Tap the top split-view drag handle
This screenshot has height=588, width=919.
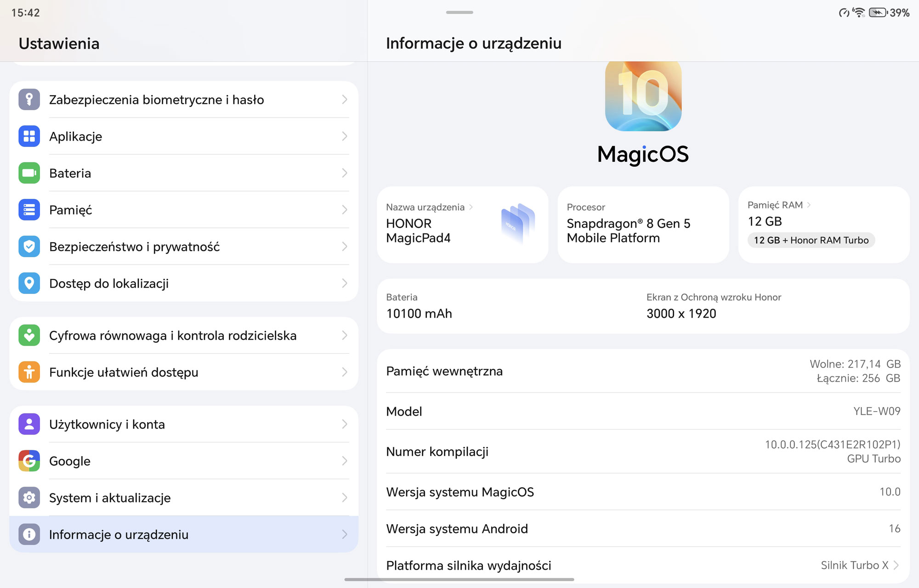click(459, 12)
